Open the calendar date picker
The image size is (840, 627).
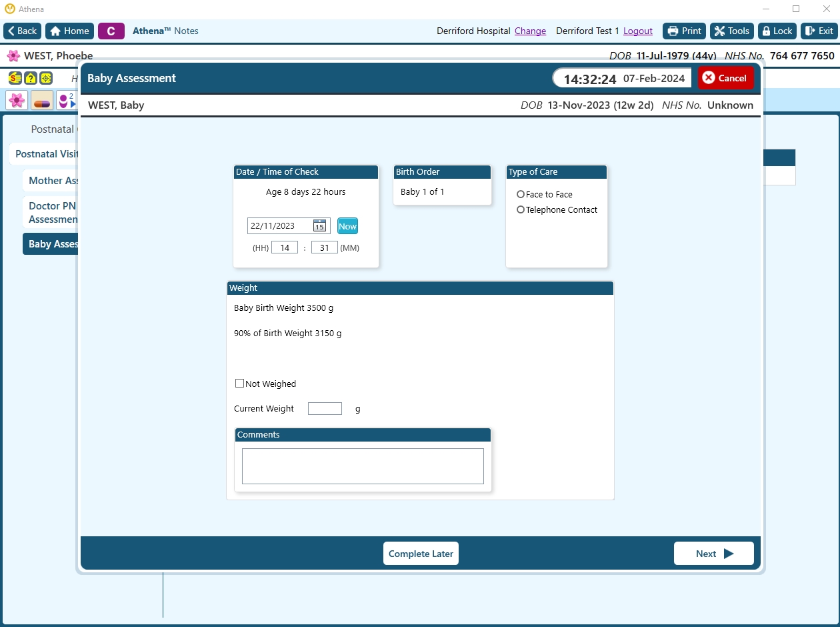(320, 226)
